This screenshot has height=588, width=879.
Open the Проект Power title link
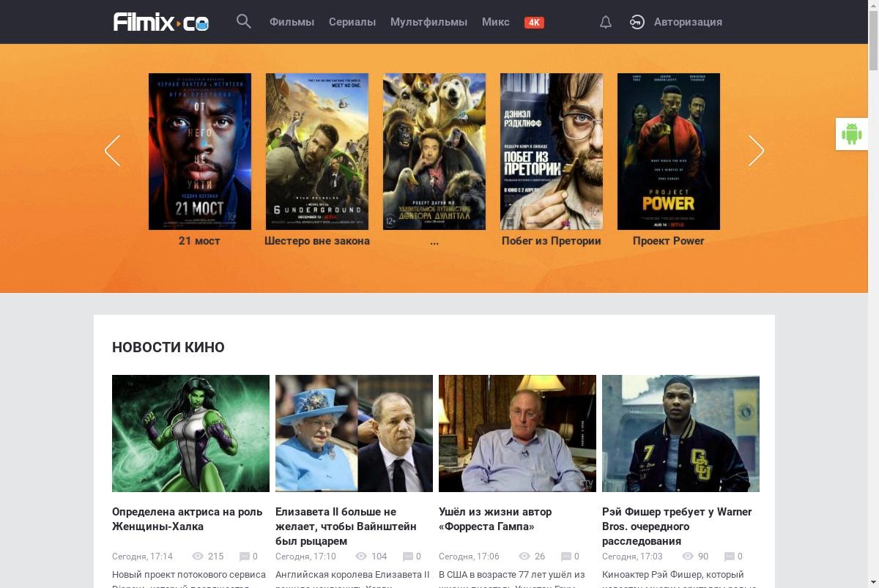point(669,241)
